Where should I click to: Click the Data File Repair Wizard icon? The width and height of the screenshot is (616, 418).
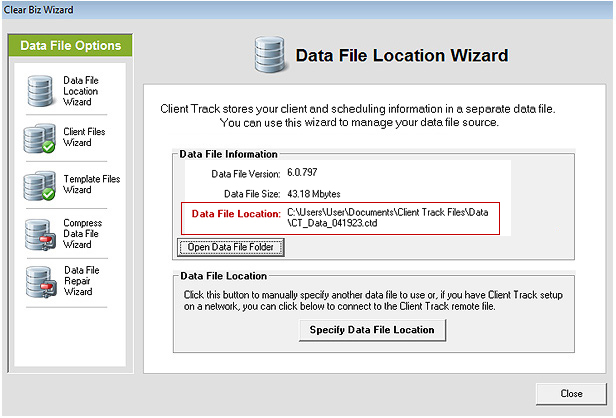(40, 282)
